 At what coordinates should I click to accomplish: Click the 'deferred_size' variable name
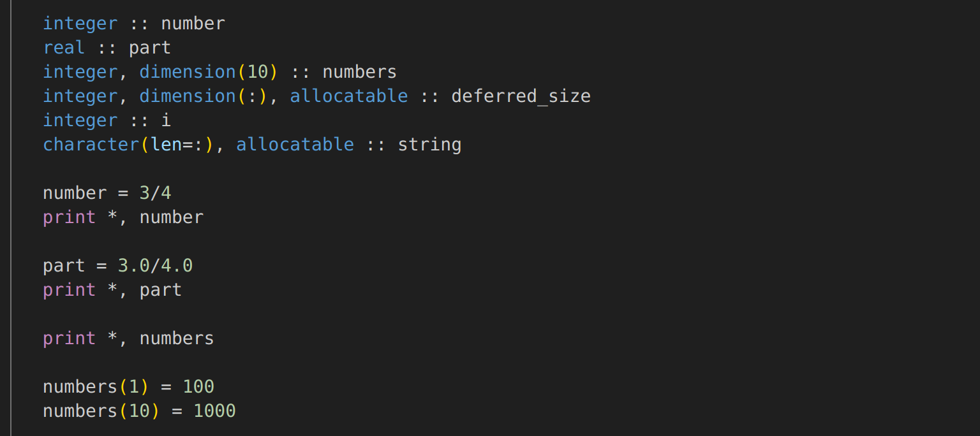coord(521,96)
